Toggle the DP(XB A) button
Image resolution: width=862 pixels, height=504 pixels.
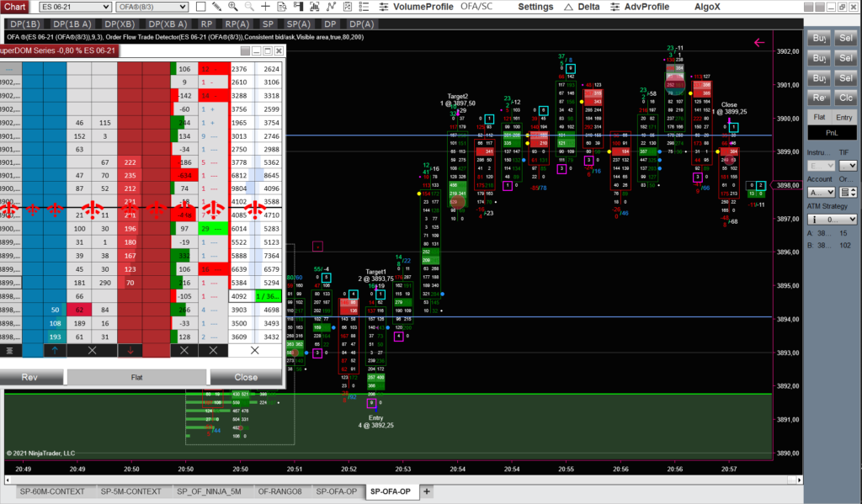[168, 24]
